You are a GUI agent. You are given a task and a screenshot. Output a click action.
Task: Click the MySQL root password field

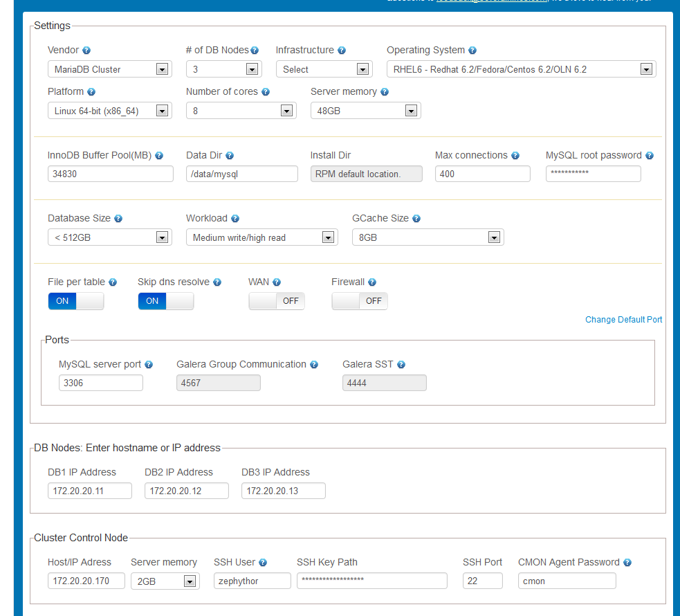click(x=594, y=174)
